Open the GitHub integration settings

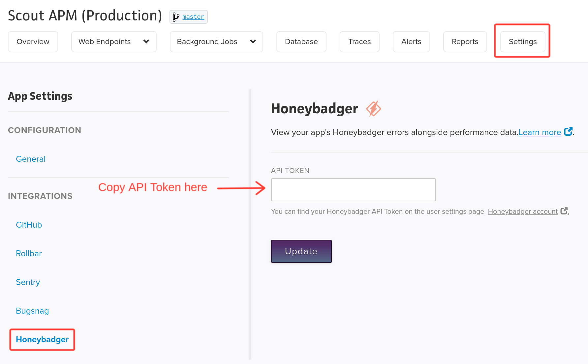click(29, 225)
